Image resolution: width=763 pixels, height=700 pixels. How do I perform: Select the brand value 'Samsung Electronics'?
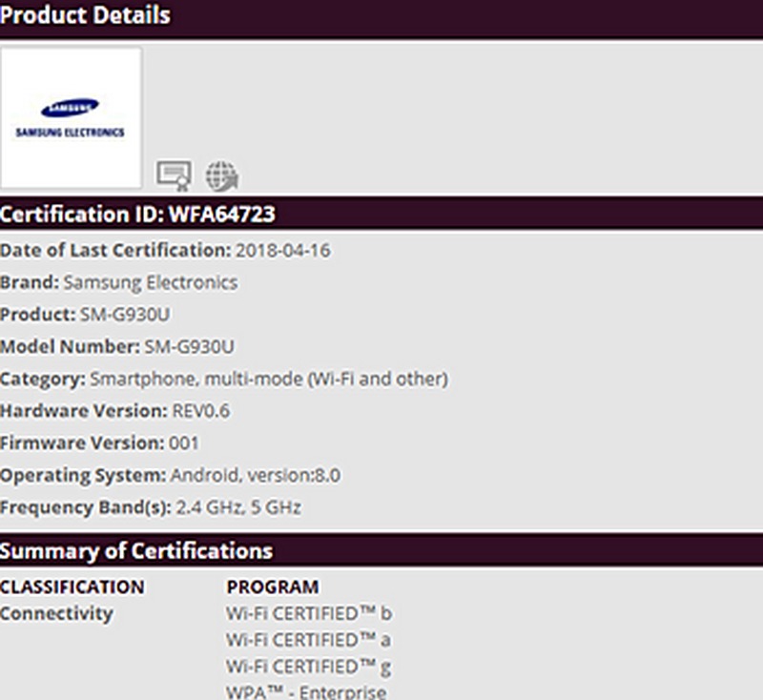[x=151, y=282]
